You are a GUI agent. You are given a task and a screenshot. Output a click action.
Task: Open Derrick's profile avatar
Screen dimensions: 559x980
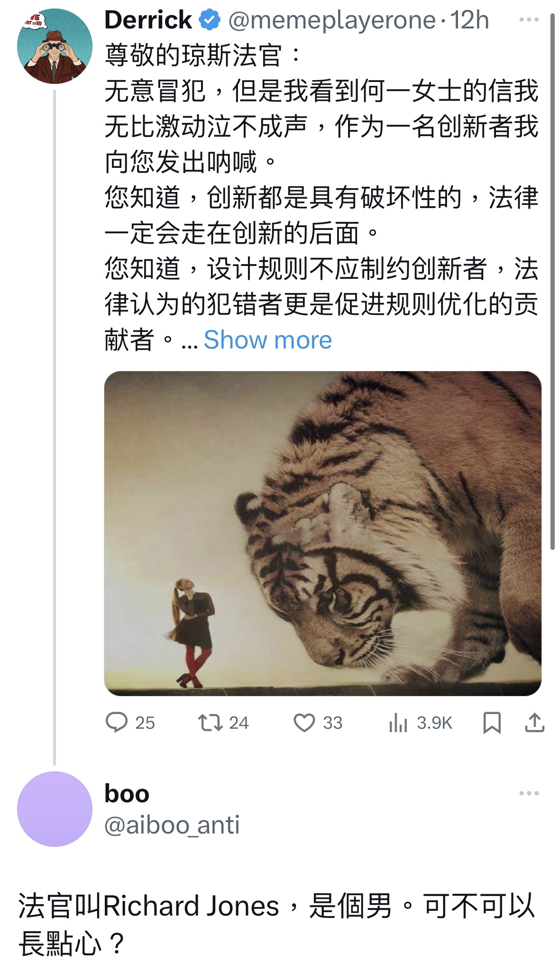pyautogui.click(x=55, y=46)
